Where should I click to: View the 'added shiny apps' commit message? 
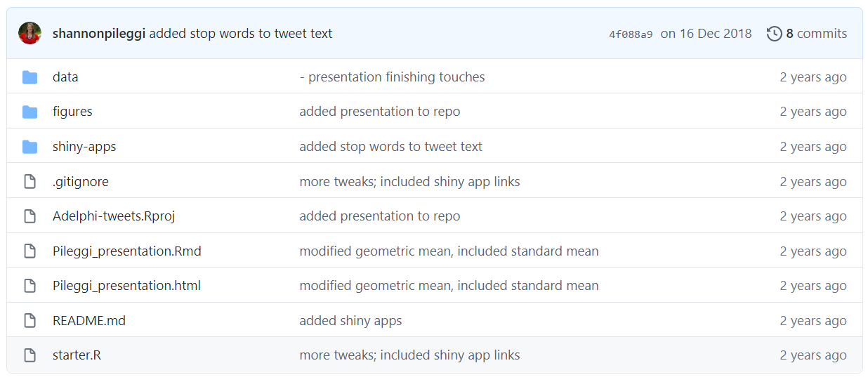[x=350, y=321]
